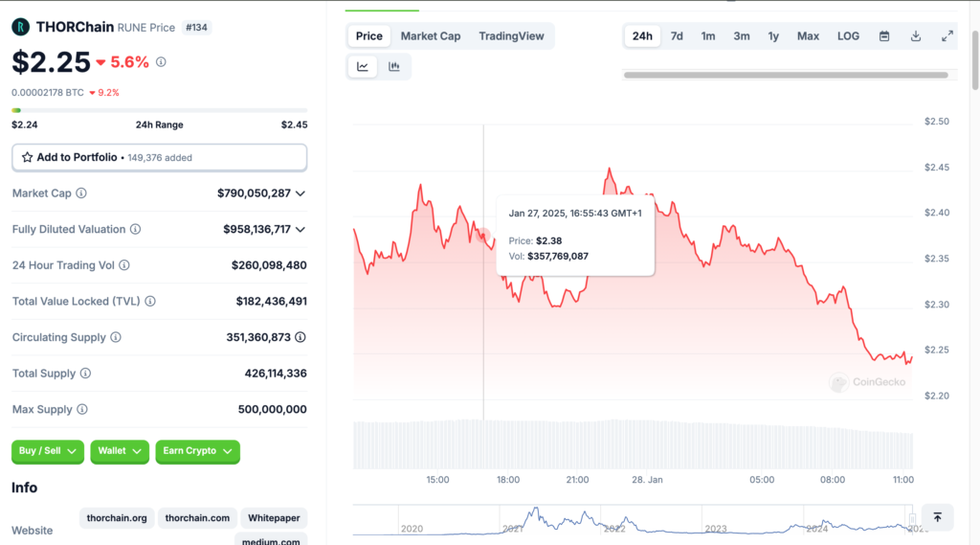Viewport: 980px width, 545px height.
Task: Open the thorchain.org website link
Action: 117,518
